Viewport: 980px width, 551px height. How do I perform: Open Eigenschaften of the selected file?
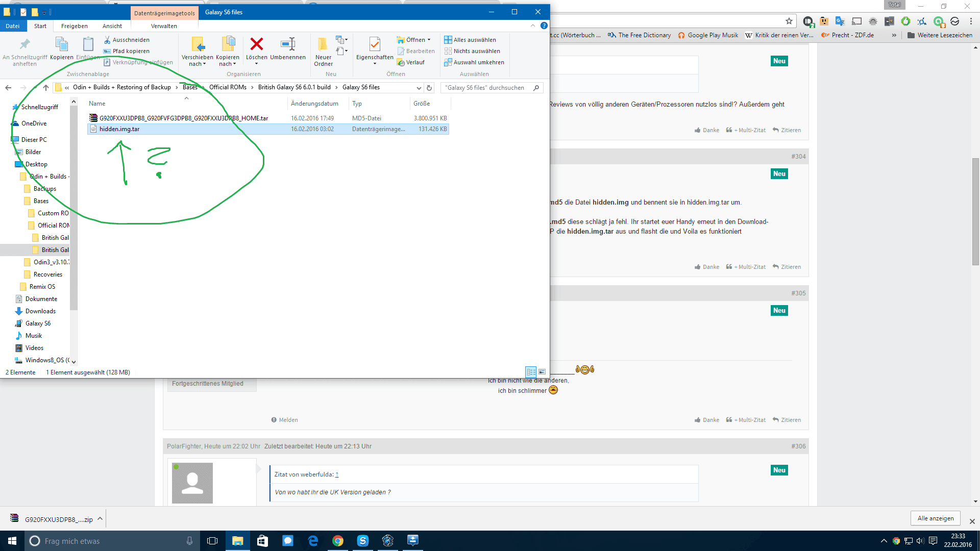pos(375,50)
